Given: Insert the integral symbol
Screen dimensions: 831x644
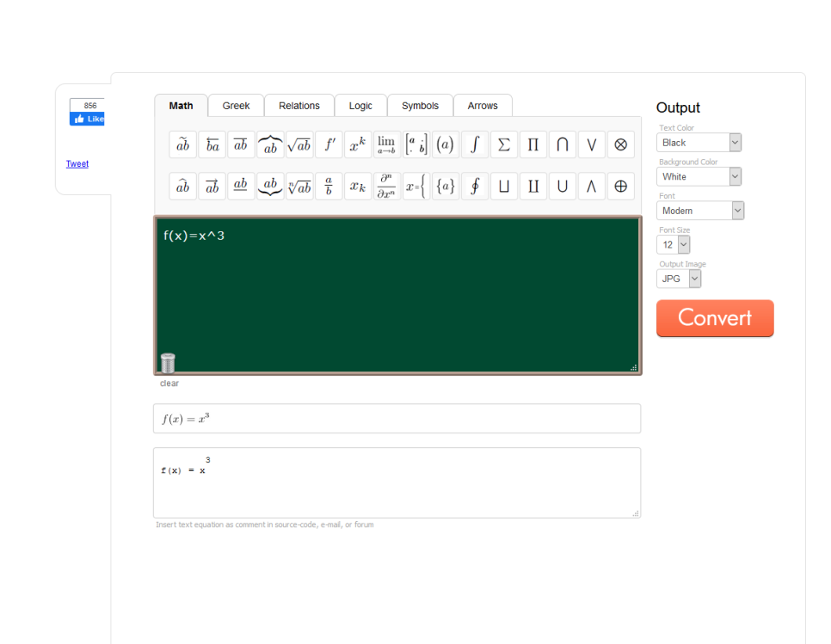Looking at the screenshot, I should [x=475, y=144].
